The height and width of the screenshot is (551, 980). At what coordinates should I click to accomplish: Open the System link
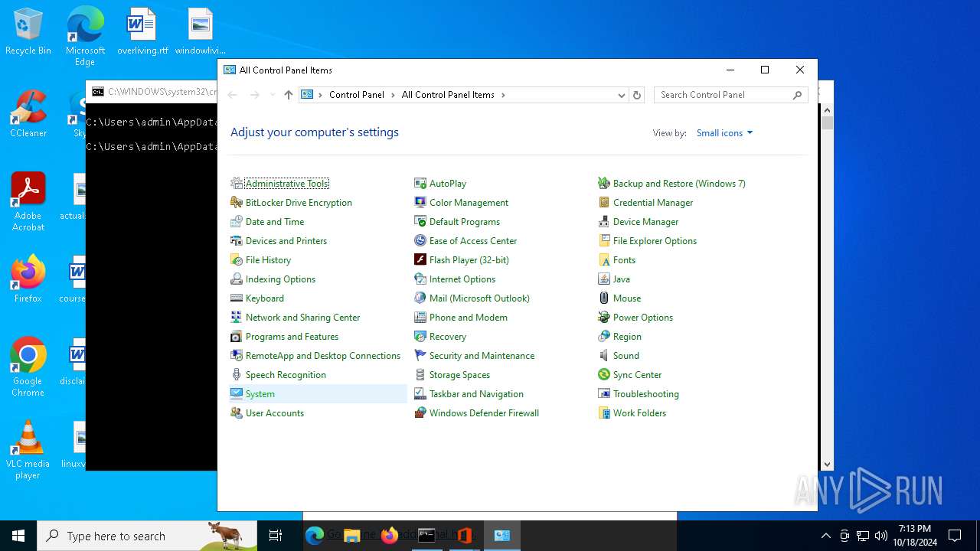(260, 394)
